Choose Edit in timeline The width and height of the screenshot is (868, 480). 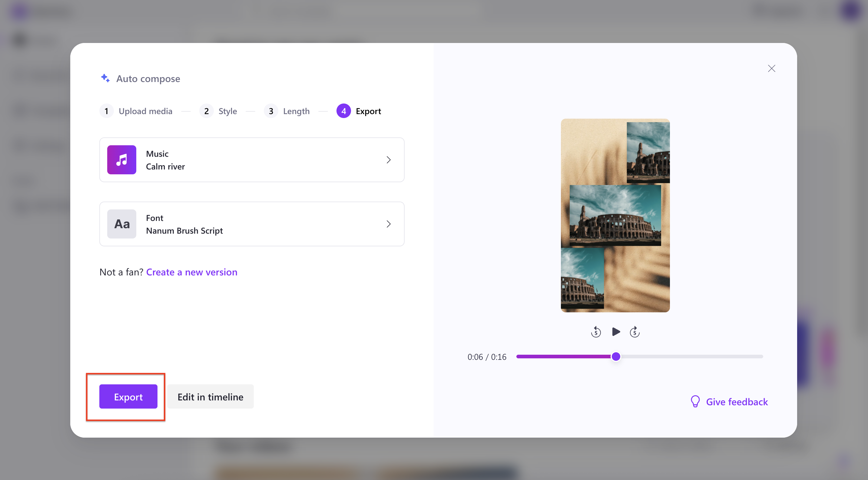click(x=210, y=396)
